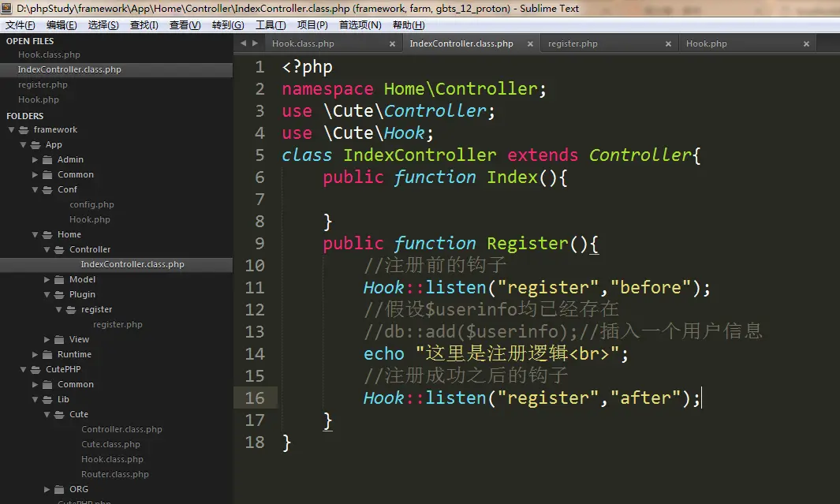This screenshot has width=840, height=504.
Task: Switch to the Hook.class.php tab
Action: pos(303,43)
